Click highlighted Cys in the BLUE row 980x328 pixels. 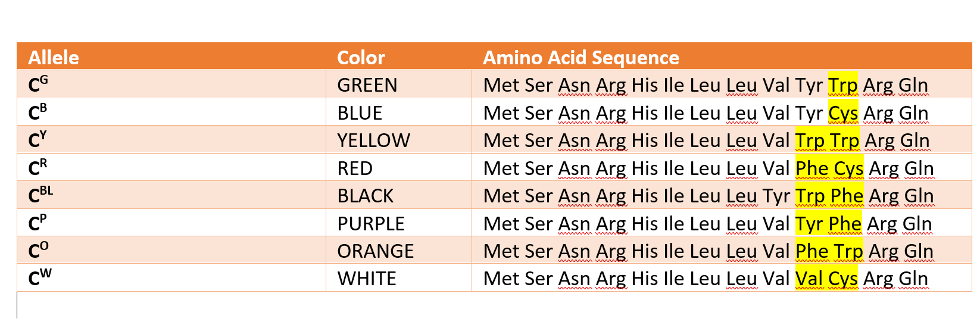tap(842, 113)
